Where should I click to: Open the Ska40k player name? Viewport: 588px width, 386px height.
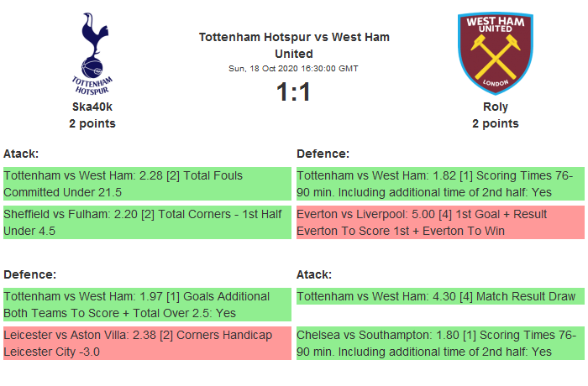(x=92, y=107)
